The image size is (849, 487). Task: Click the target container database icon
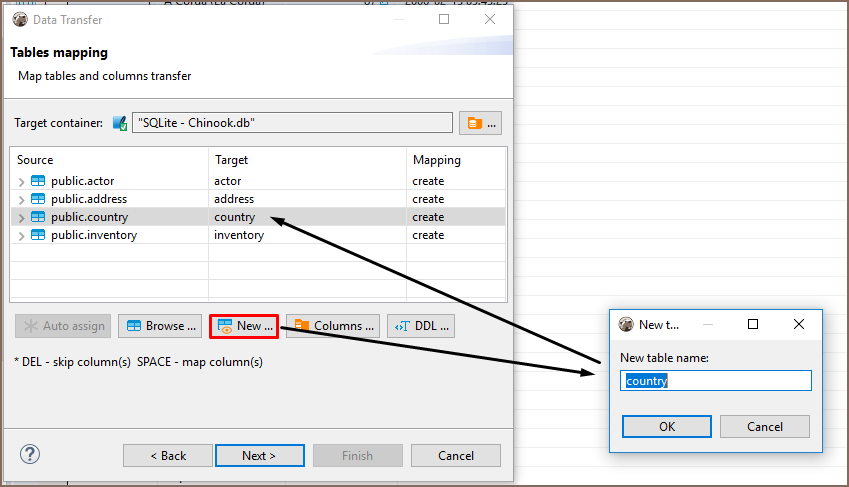pos(120,123)
